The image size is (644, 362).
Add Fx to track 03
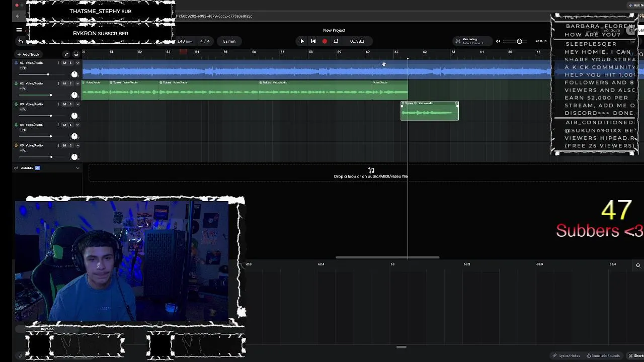23,109
